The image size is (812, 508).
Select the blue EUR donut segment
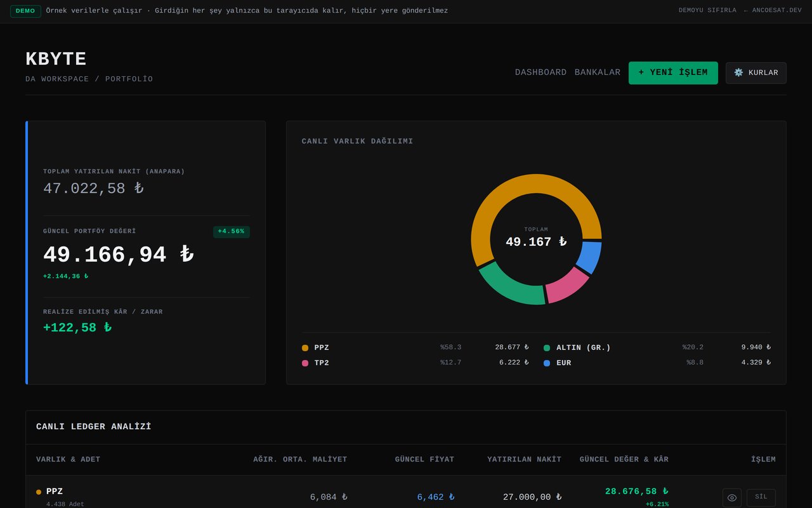point(589,257)
